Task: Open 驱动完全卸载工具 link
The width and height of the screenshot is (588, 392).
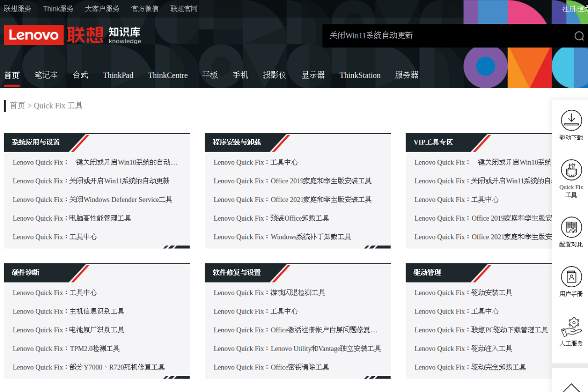Action: pos(470,367)
